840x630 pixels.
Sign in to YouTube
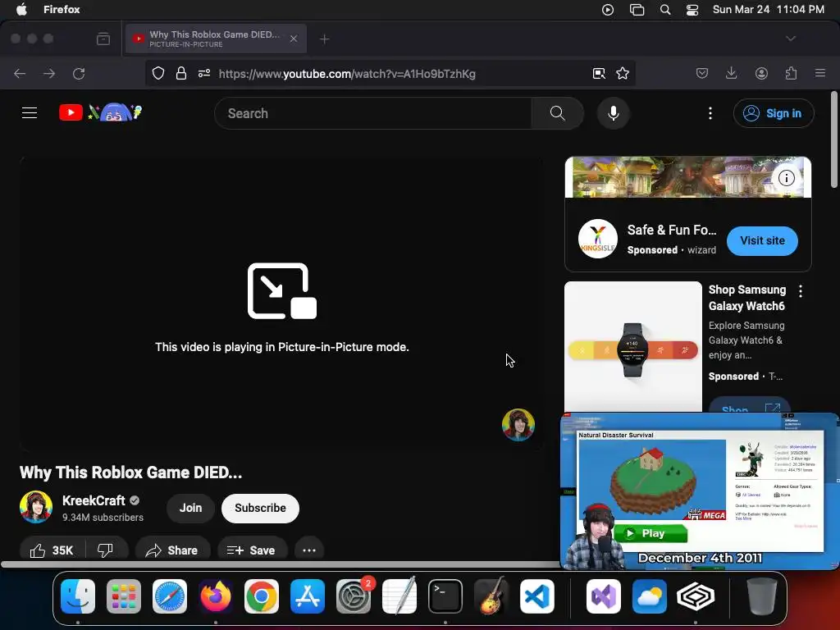click(x=774, y=113)
